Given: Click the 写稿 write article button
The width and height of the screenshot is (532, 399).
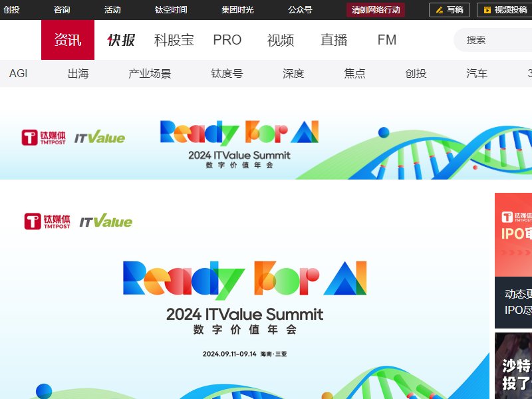Looking at the screenshot, I should coord(450,10).
